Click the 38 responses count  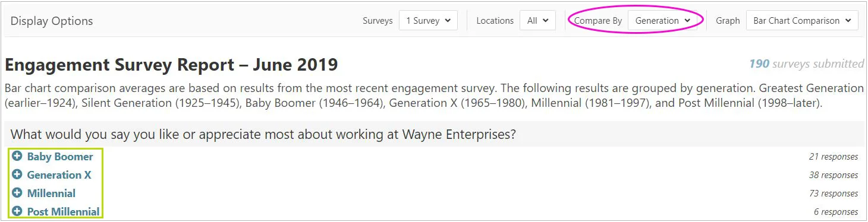pos(833,175)
